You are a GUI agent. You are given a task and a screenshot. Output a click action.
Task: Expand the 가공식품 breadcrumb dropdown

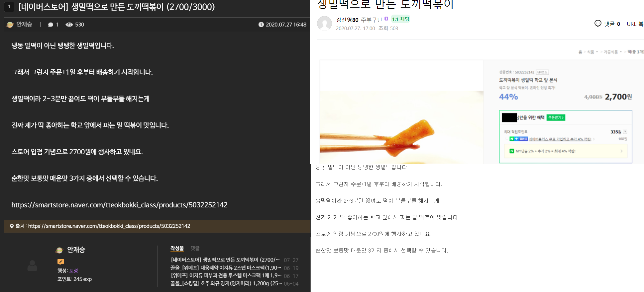[621, 52]
